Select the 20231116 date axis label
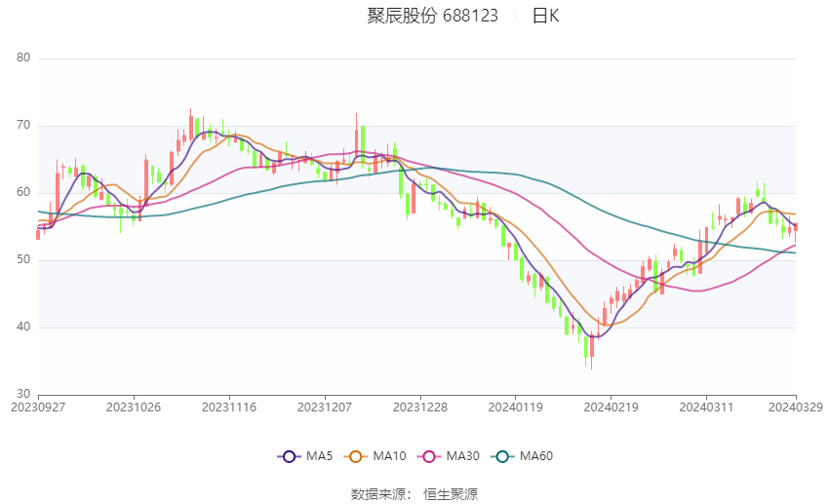This screenshot has height=504, width=829. [228, 407]
